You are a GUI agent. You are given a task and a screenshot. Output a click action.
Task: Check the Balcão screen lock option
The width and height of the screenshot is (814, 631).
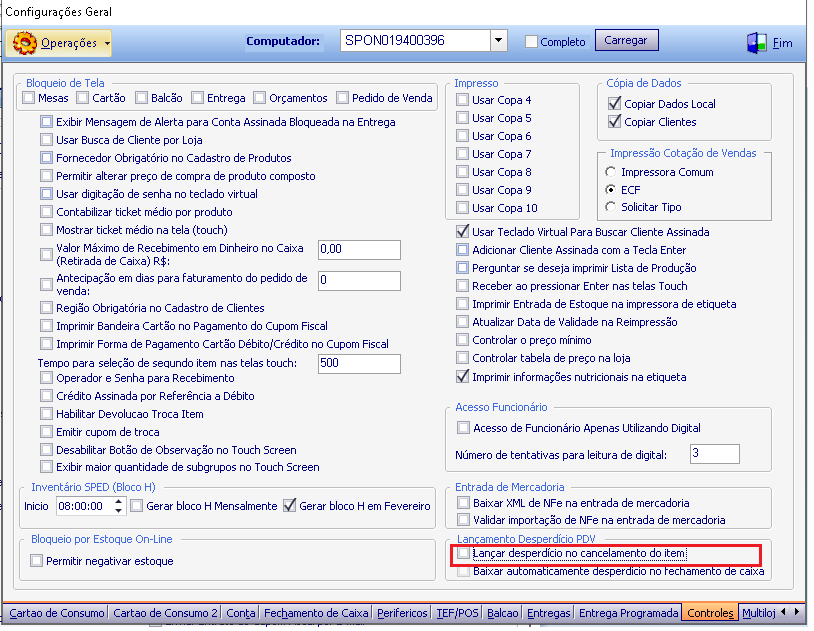point(141,98)
